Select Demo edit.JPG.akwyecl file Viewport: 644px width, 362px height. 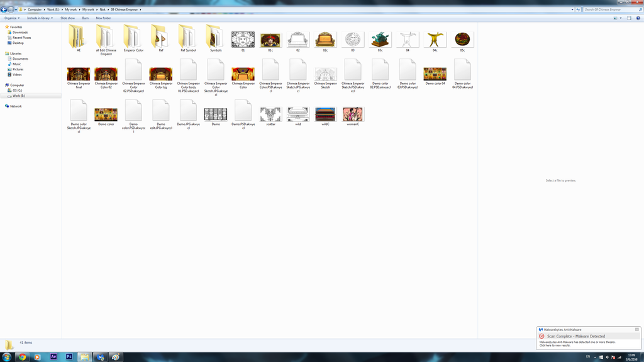[161, 114]
